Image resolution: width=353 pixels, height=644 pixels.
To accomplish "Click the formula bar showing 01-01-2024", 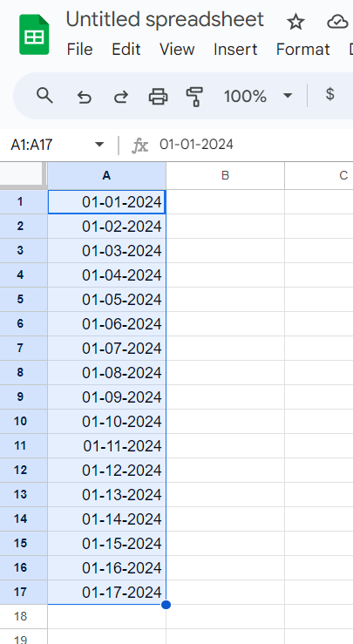I will pyautogui.click(x=255, y=144).
